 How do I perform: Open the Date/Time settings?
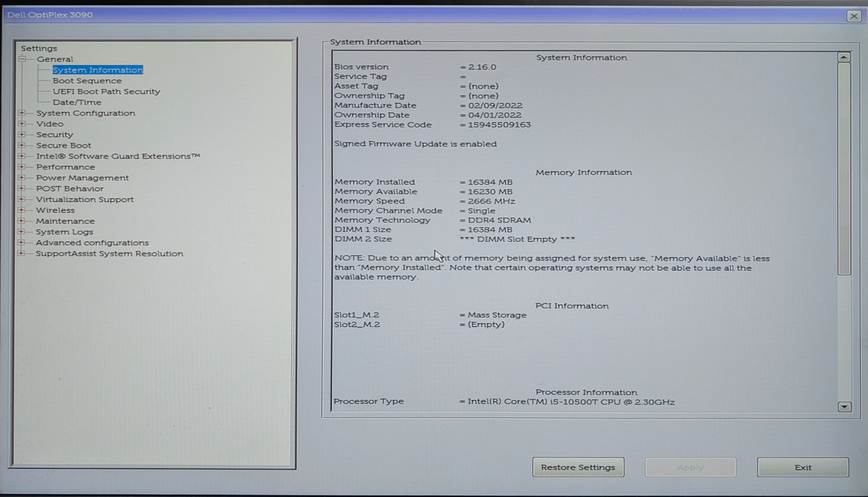point(77,102)
